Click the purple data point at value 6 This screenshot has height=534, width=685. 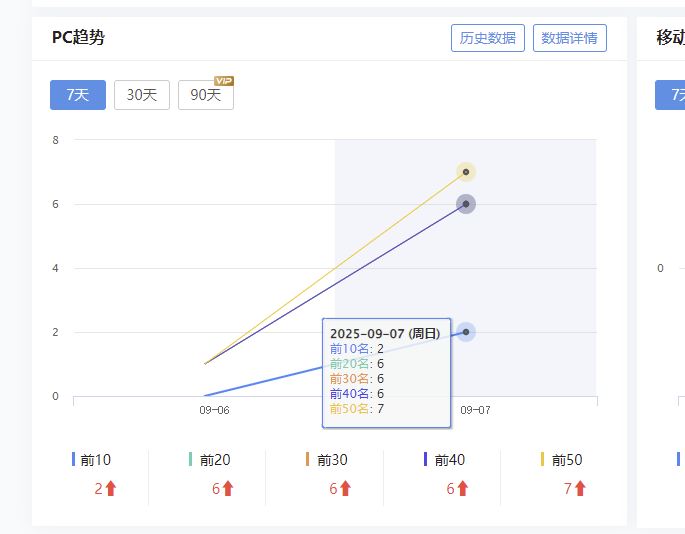(x=466, y=204)
